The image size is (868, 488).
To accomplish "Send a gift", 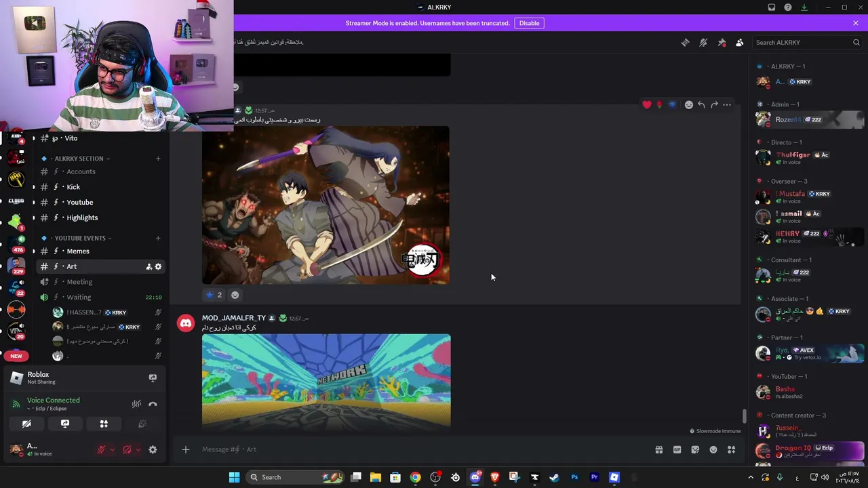I will point(659,449).
